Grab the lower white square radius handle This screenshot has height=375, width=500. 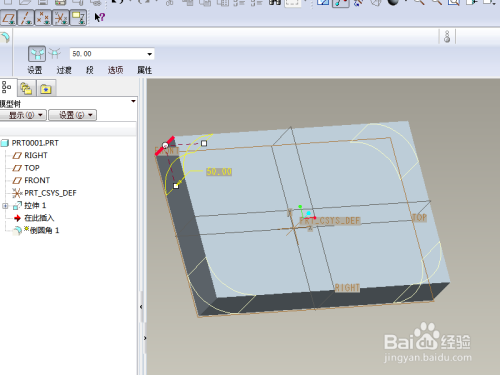(x=176, y=186)
